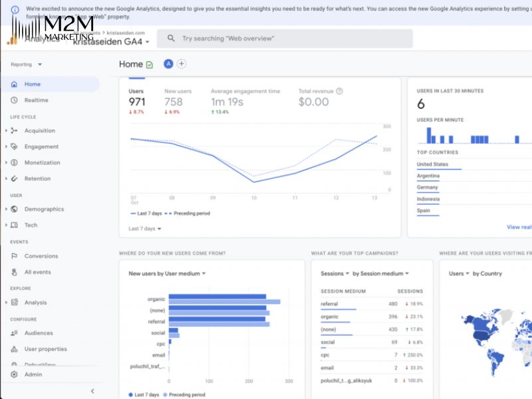Image resolution: width=532 pixels, height=399 pixels.
Task: Collapse the sidebar with the chevron
Action: [92, 391]
